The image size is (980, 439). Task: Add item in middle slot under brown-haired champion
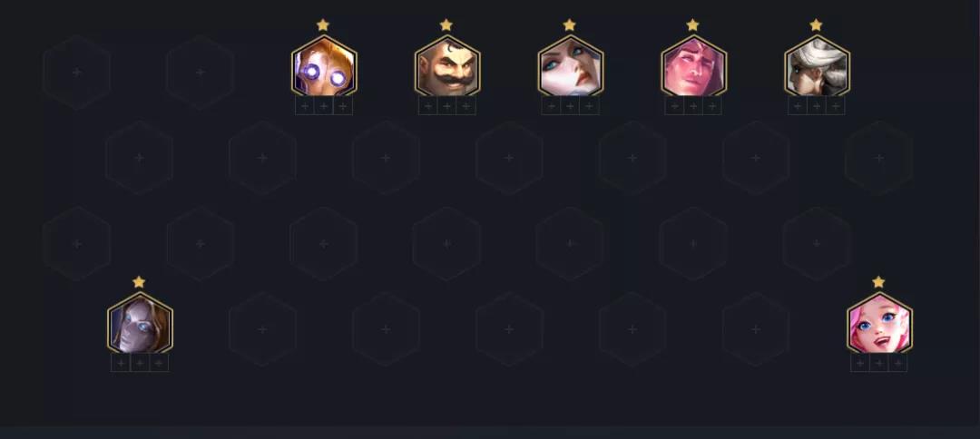(140, 364)
